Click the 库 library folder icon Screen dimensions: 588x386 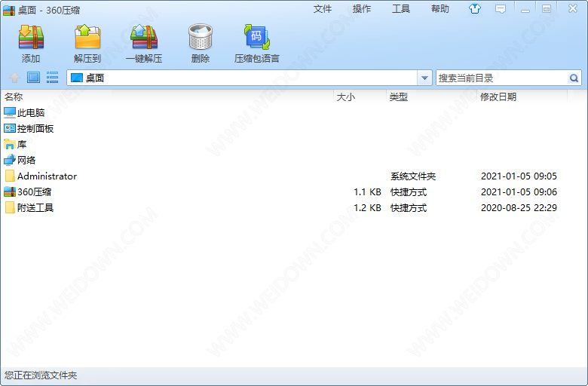point(9,144)
